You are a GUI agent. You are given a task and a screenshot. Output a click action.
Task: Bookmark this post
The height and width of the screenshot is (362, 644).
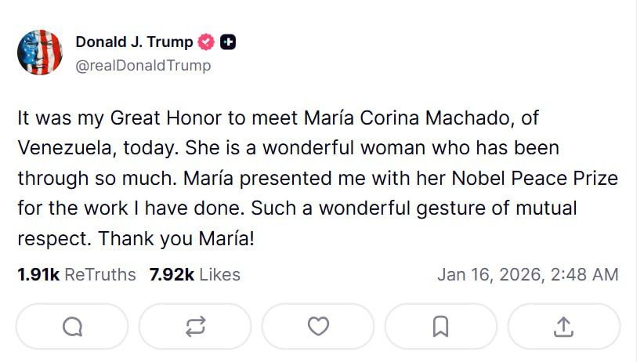(x=441, y=326)
